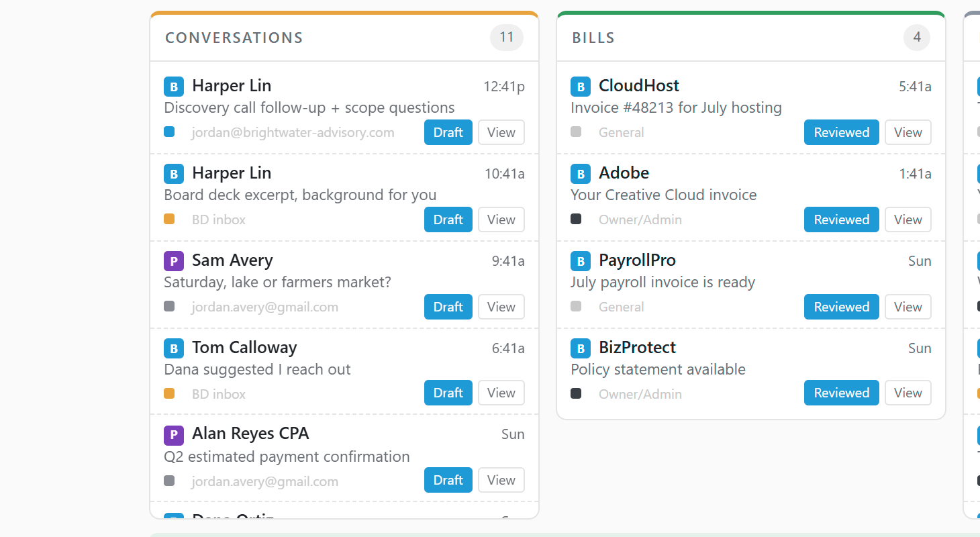Click orange dot beside BD inbox under Board deck
Image resolution: width=980 pixels, height=537 pixels.
coord(169,219)
